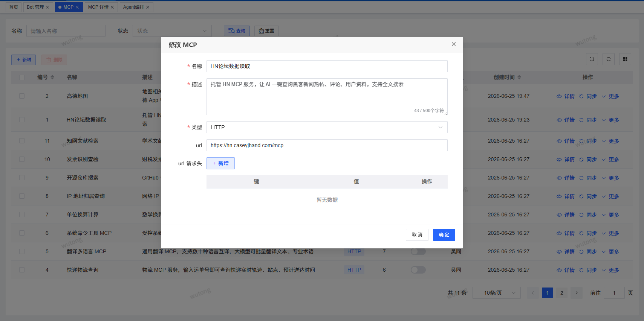Click 同步 for HN论坛数据读取 row
Screen dimensions: 644x321
tap(588, 120)
